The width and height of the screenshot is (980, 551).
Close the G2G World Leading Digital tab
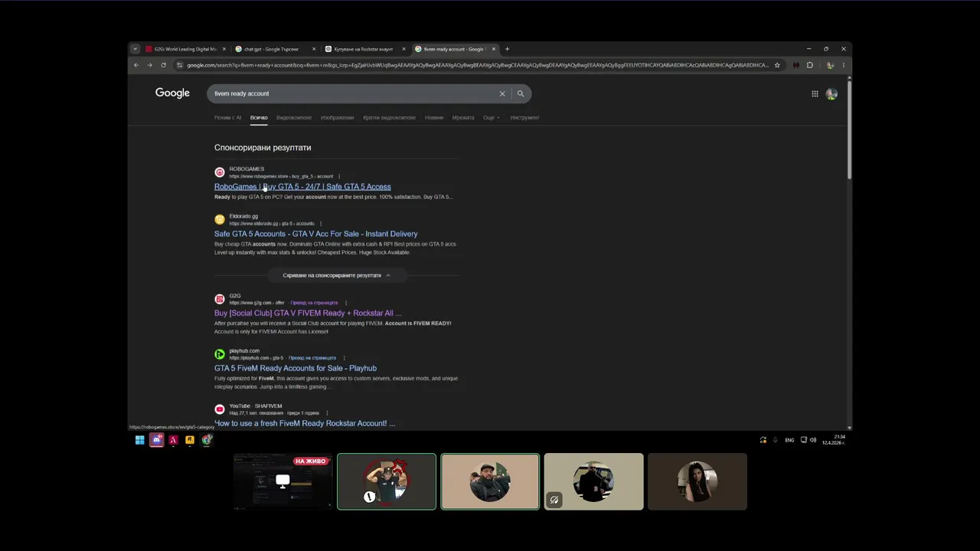click(224, 49)
